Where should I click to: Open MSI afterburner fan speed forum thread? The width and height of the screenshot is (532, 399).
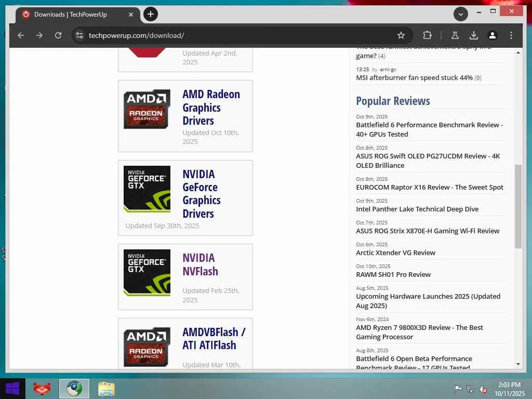(x=414, y=78)
